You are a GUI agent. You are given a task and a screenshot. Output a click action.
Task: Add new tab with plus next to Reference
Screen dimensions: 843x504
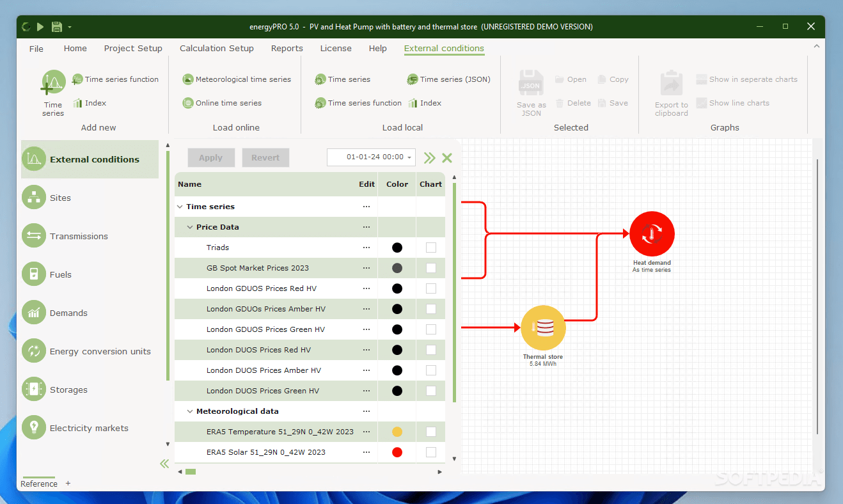[68, 484]
